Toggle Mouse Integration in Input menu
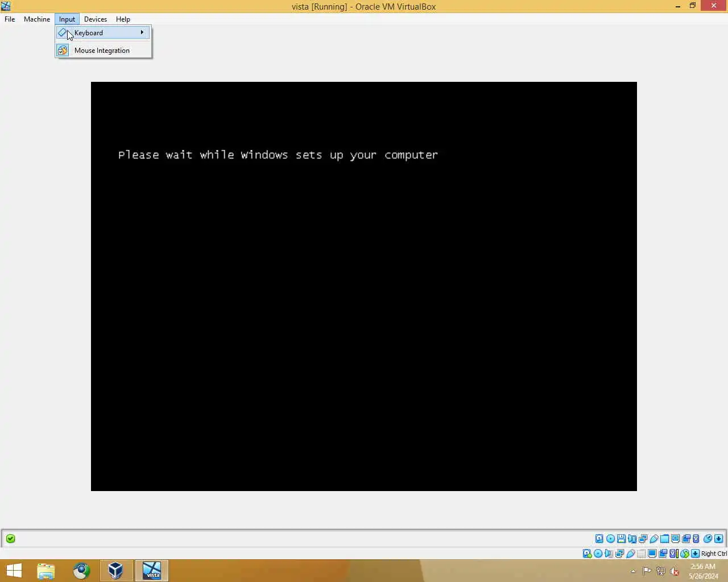 (103, 50)
